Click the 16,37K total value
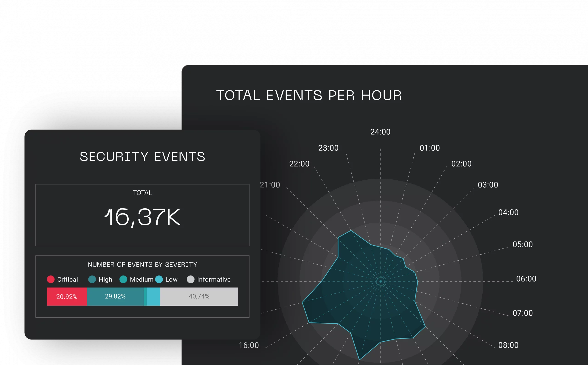Screen dimensions: 588x365 [x=142, y=217]
